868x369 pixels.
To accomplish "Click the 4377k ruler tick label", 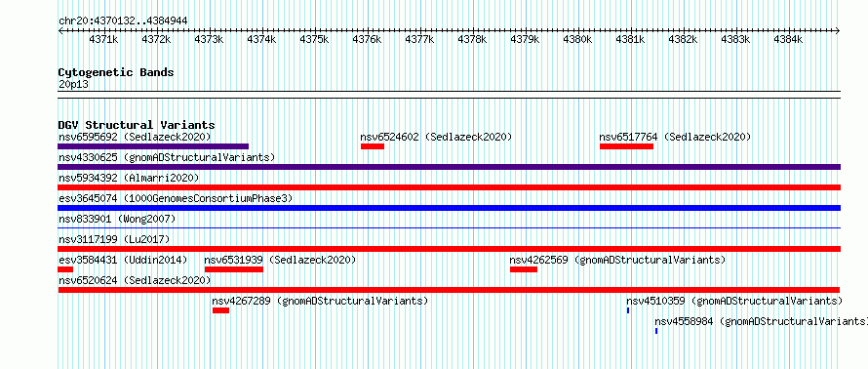I will click(x=419, y=39).
